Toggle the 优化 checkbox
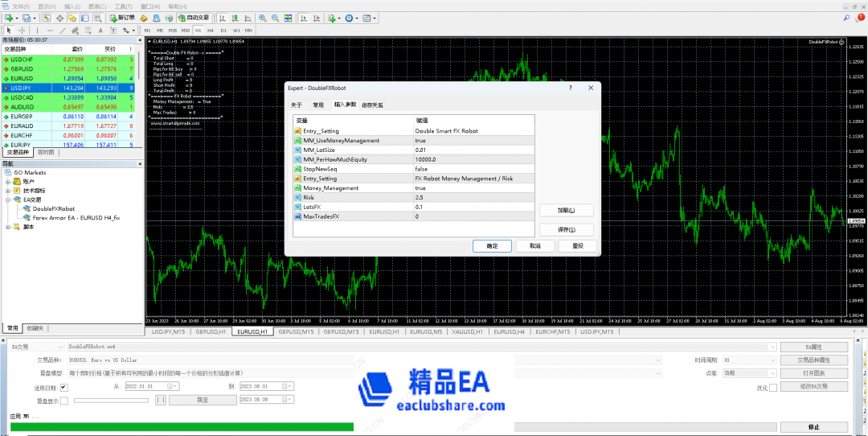The image size is (868, 436). pos(773,387)
